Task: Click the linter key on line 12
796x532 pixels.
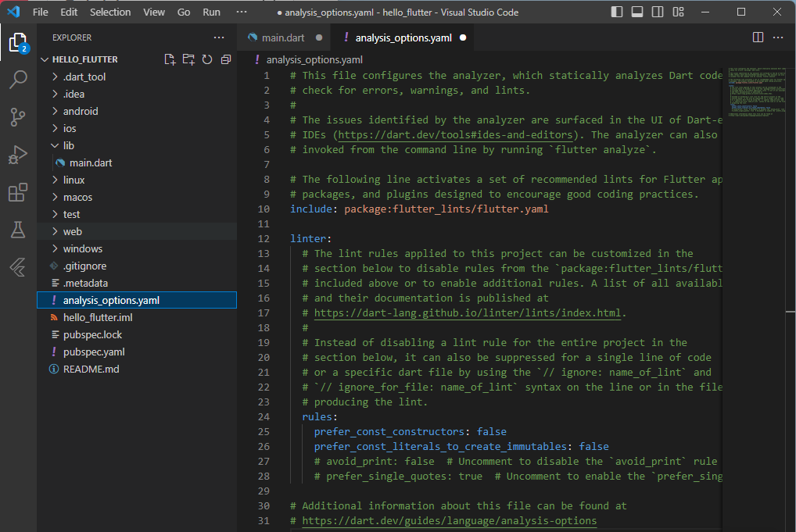Action: [x=307, y=238]
